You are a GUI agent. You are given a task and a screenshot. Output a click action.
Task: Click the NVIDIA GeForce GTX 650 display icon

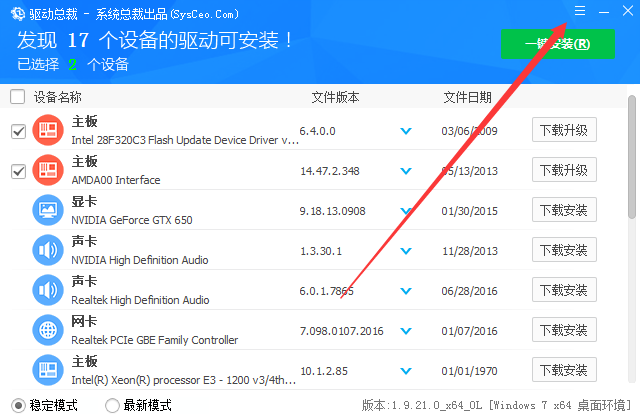click(x=48, y=210)
